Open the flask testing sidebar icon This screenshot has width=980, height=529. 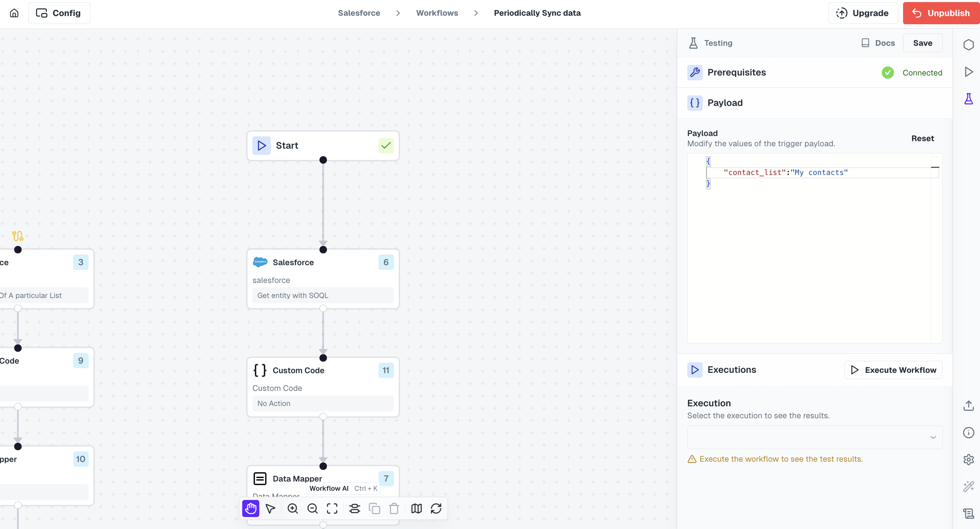point(968,99)
